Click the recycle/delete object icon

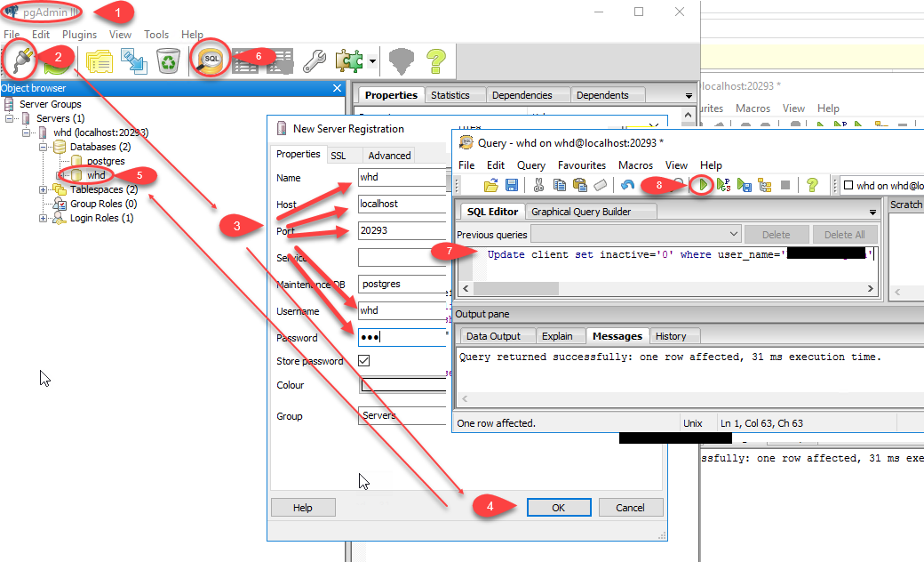pyautogui.click(x=169, y=61)
